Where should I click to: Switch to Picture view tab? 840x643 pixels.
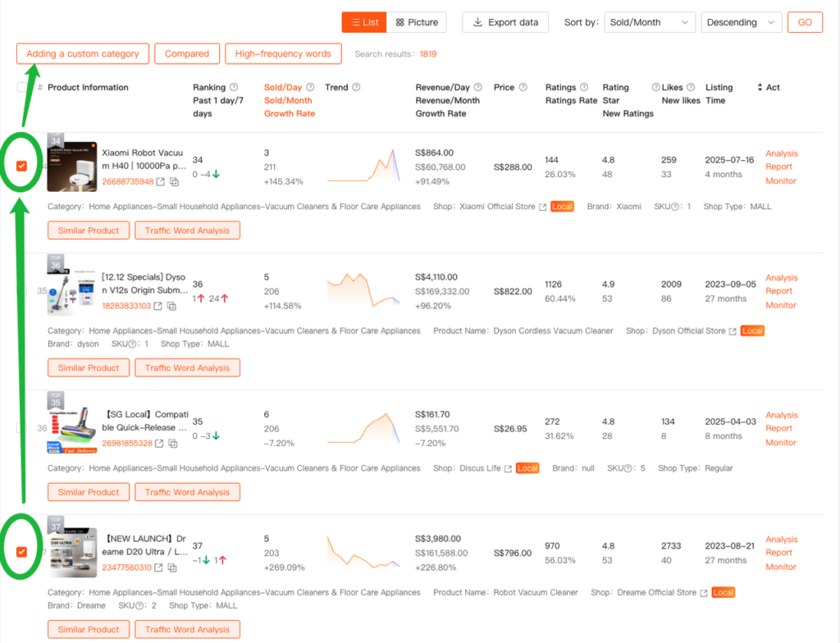point(417,22)
